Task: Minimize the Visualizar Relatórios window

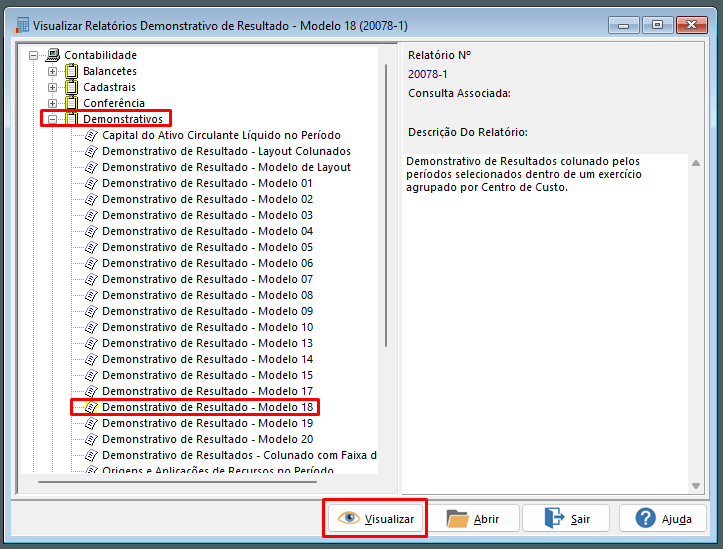Action: (x=623, y=25)
